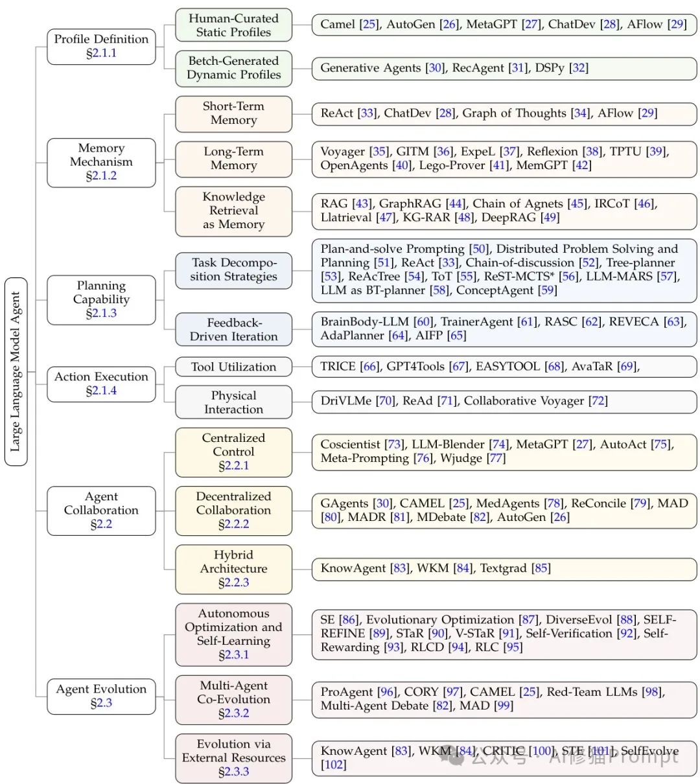Image resolution: width=700 pixels, height=784 pixels.
Task: Open citation [55] next to ToT
Action: pyautogui.click(x=465, y=276)
